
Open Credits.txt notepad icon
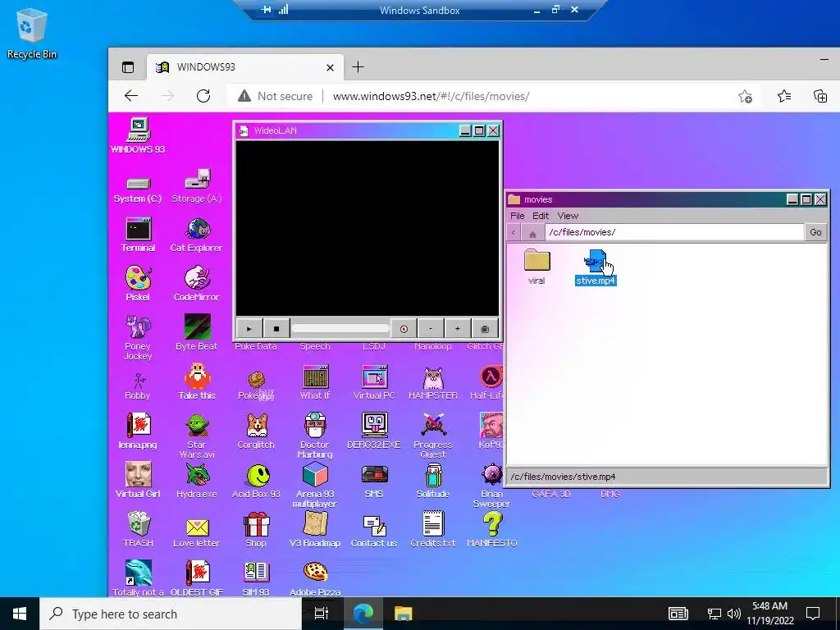[x=433, y=523]
